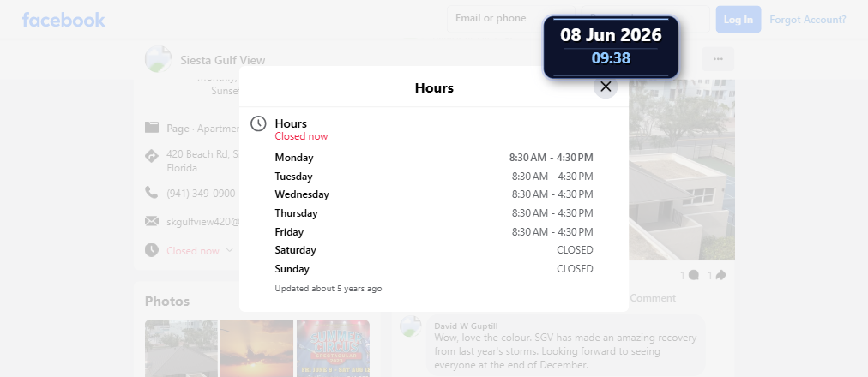Image resolution: width=868 pixels, height=377 pixels.
Task: Click the page category icon beside Apartment
Action: click(152, 128)
